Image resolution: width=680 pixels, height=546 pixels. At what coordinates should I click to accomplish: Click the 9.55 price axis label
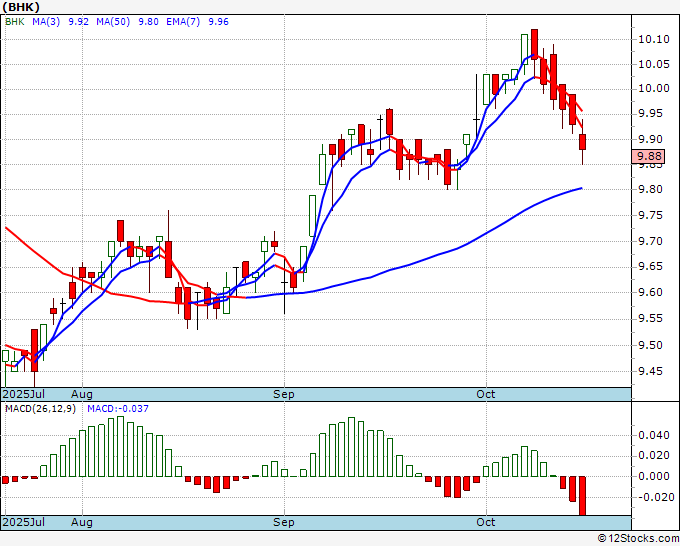(650, 319)
